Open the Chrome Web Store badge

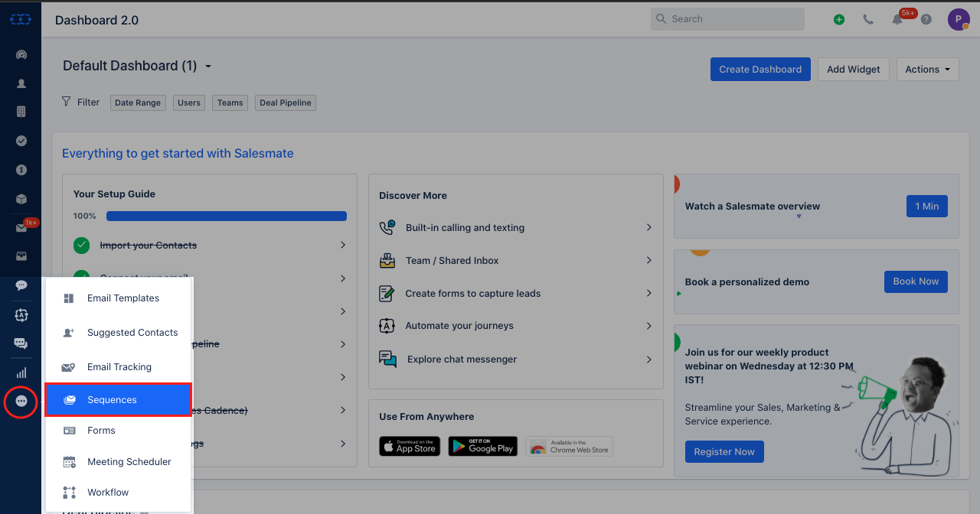coord(569,446)
